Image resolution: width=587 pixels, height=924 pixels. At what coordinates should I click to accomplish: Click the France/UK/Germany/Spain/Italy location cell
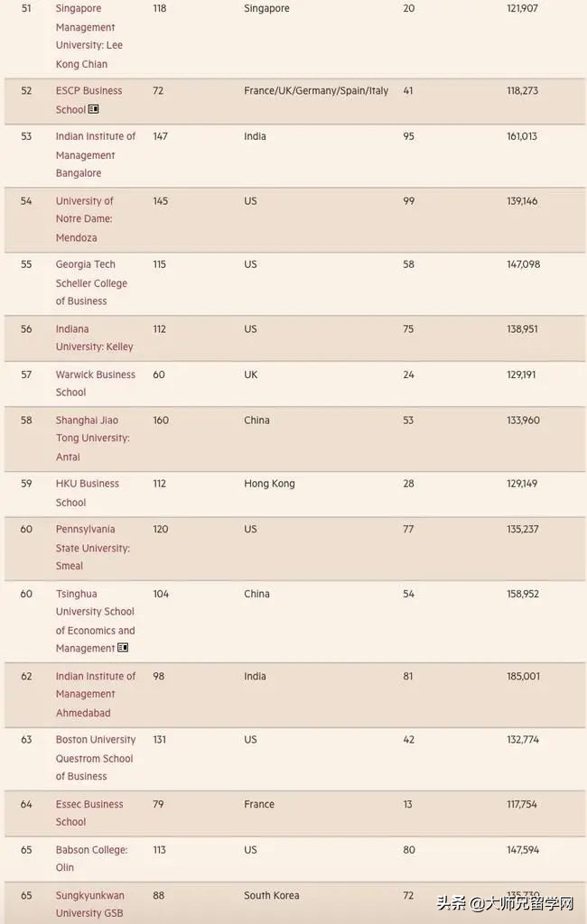point(316,91)
